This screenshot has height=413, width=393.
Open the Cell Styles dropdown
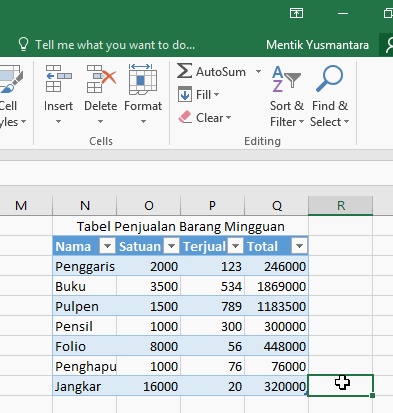point(23,122)
